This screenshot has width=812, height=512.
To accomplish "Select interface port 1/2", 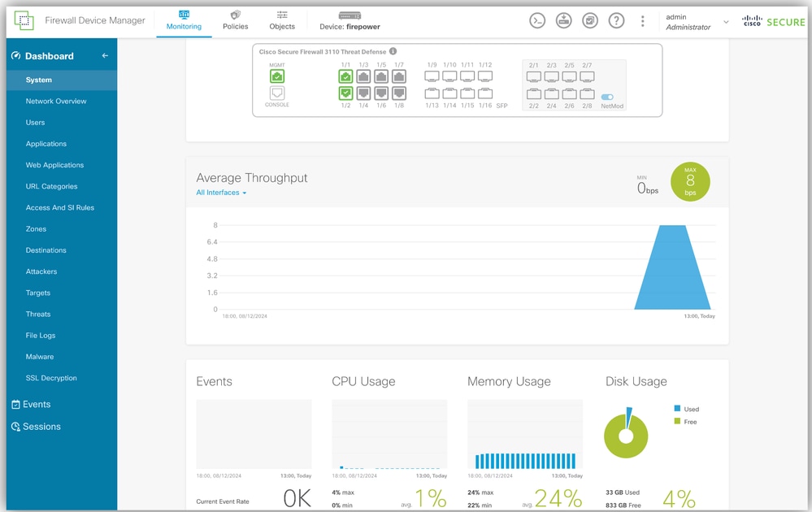I will pos(345,93).
